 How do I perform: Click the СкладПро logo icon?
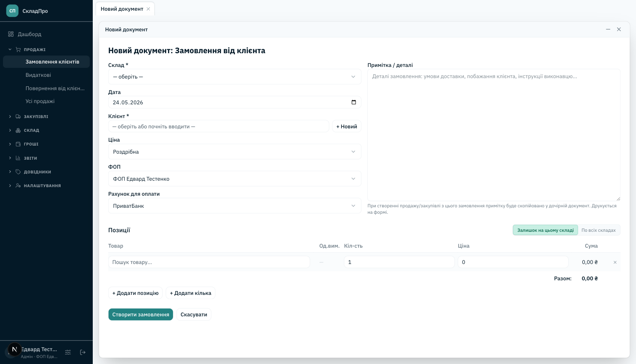click(12, 11)
